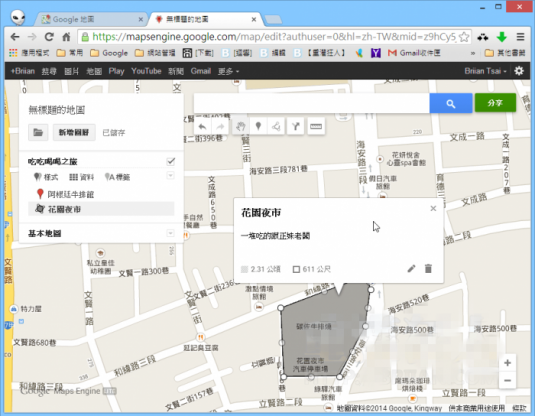This screenshot has height=416, width=535.
Task: Select the draw line tool
Action: pyautogui.click(x=276, y=127)
